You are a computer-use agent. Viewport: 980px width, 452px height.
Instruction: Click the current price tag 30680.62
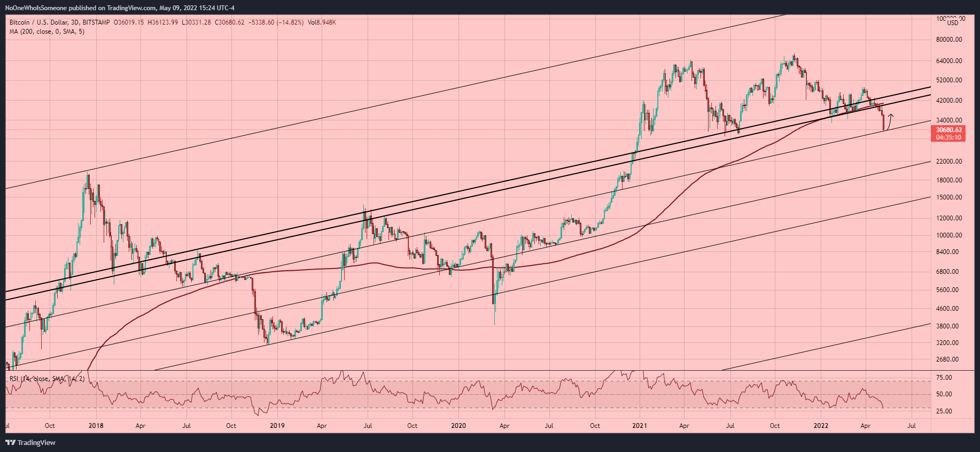tap(949, 130)
